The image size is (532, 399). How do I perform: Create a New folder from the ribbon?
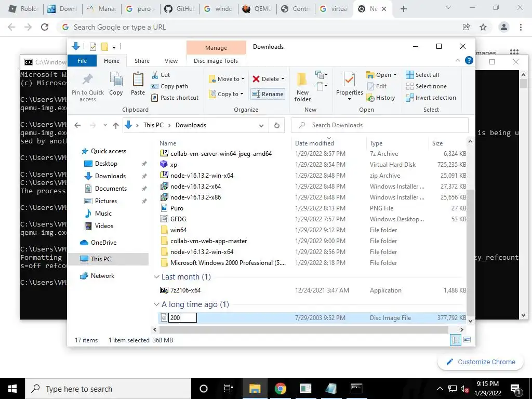point(302,87)
